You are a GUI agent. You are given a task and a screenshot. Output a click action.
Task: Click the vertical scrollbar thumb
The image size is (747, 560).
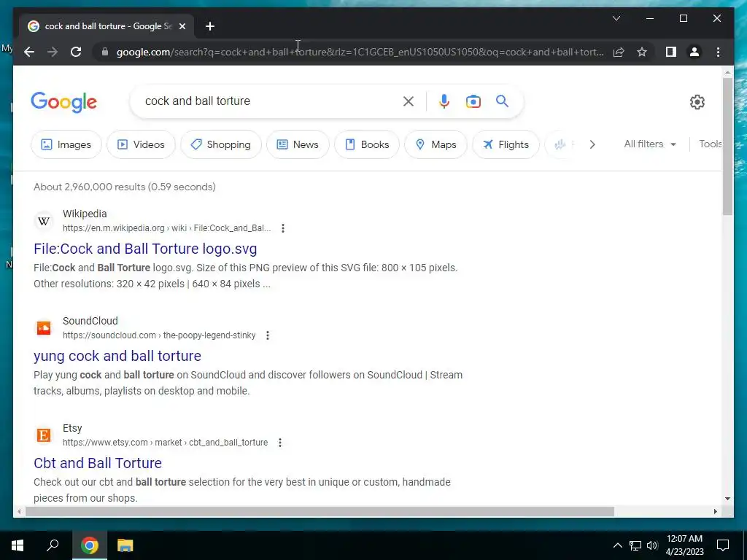point(727,146)
